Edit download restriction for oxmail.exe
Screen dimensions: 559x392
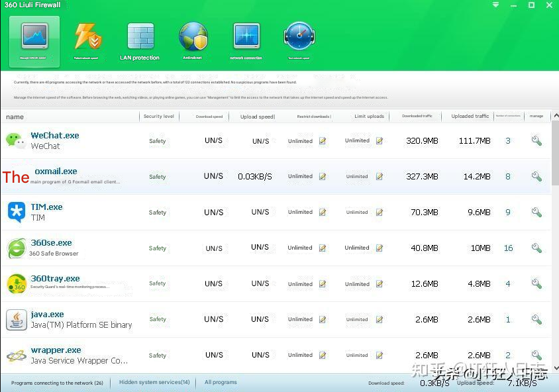click(x=323, y=176)
